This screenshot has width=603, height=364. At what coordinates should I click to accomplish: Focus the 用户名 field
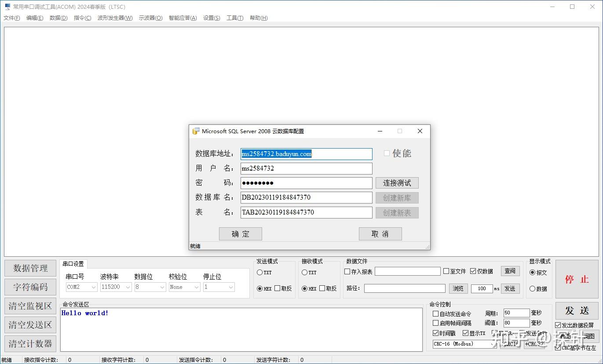pos(307,168)
